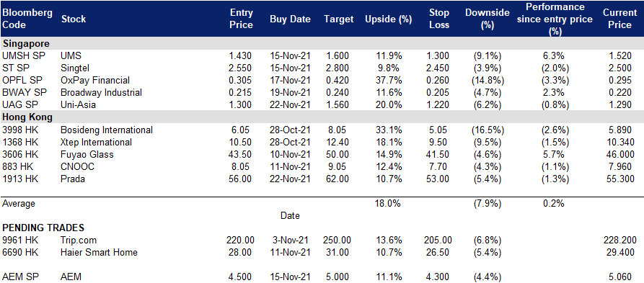Click the Performance since entry price header
Viewport: 644px width, 283px height.
point(555,19)
